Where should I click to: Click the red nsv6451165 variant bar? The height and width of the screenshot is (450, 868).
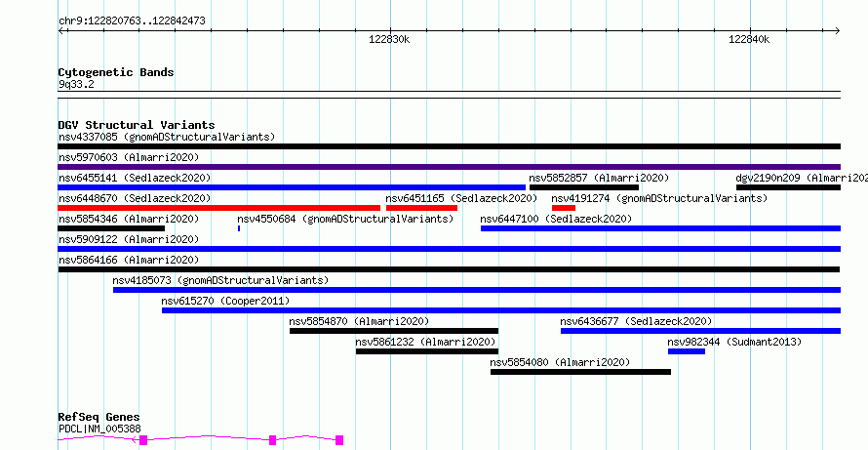tap(422, 208)
